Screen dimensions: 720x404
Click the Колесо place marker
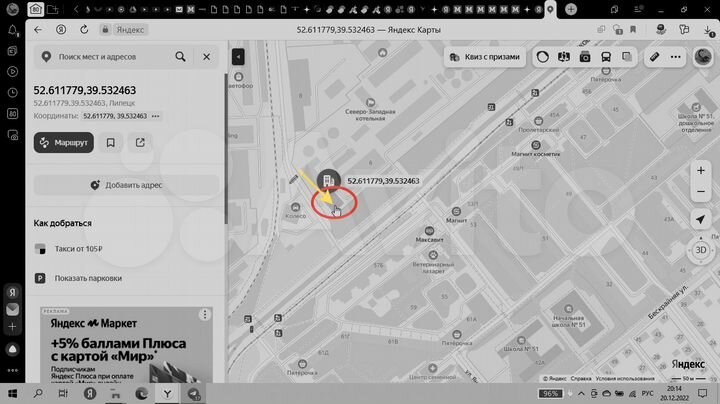(x=295, y=208)
